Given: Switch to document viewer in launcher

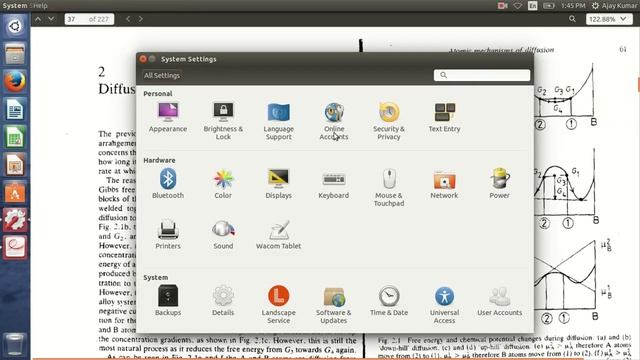Looking at the screenshot, I should click(x=15, y=247).
